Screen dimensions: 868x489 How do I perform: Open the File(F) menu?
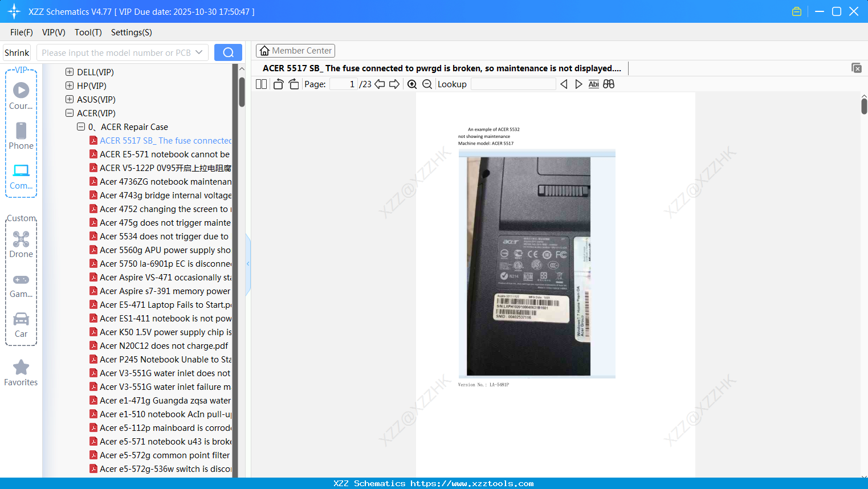[x=22, y=32]
